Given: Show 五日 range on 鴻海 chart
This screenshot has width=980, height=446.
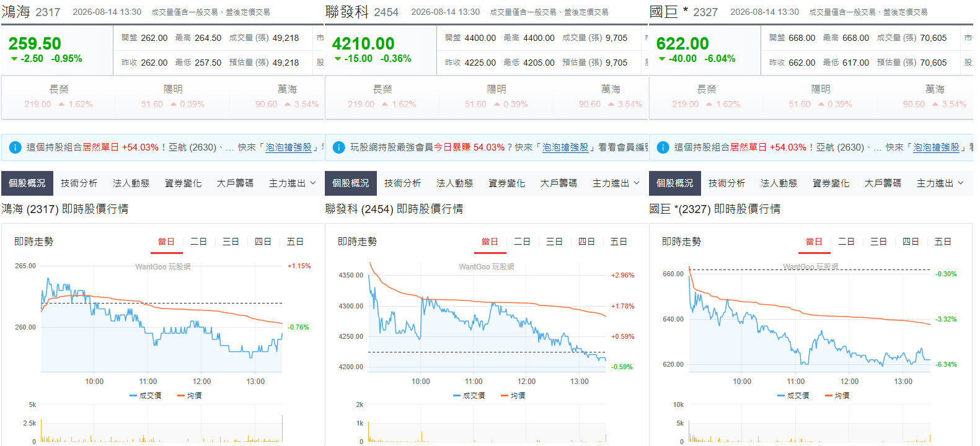Looking at the screenshot, I should coord(295,242).
